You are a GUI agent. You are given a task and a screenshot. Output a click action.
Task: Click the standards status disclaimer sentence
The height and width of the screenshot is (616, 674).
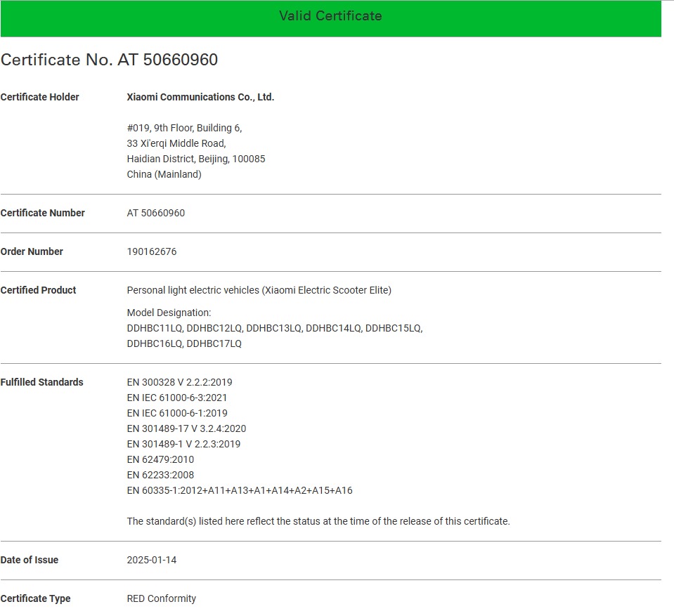coord(318,521)
